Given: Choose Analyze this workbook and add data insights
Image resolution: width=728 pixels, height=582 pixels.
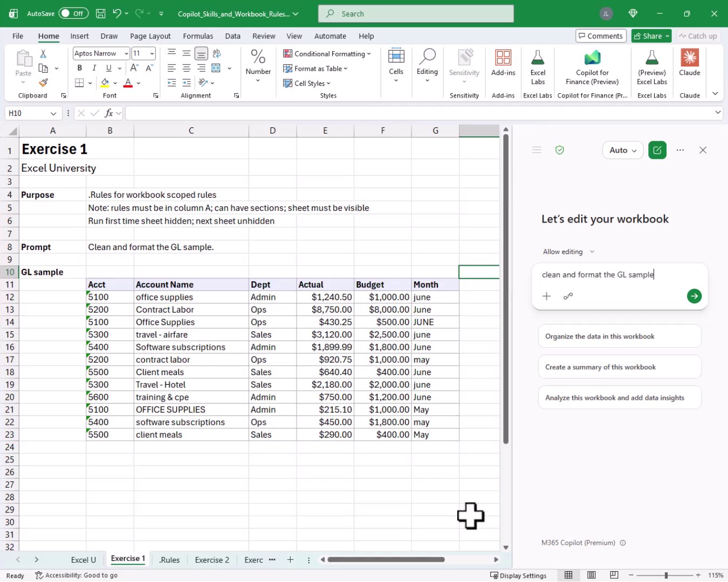Looking at the screenshot, I should pos(620,398).
